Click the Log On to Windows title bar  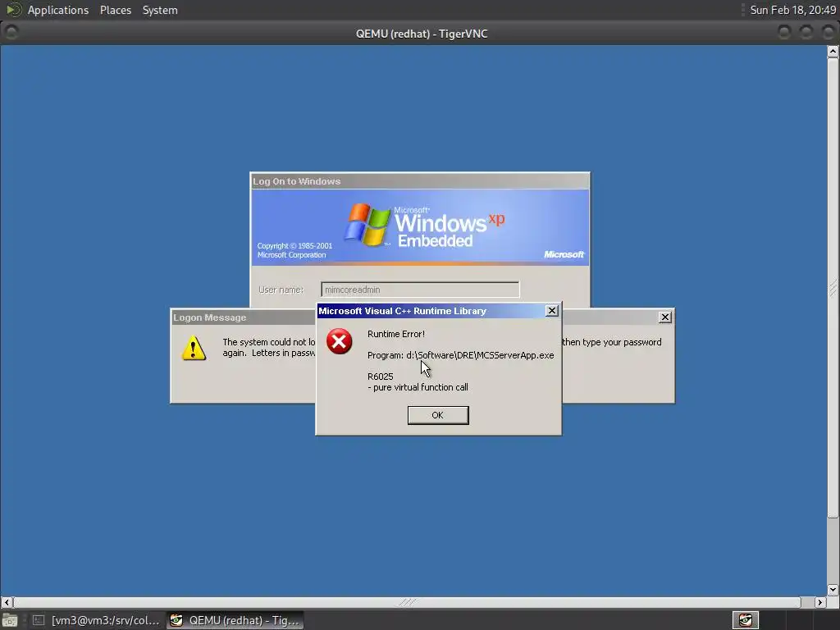coord(420,181)
